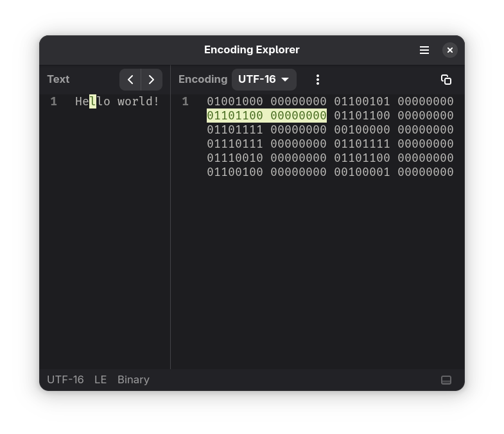Place cursor in the Hello world! text

[x=117, y=101]
